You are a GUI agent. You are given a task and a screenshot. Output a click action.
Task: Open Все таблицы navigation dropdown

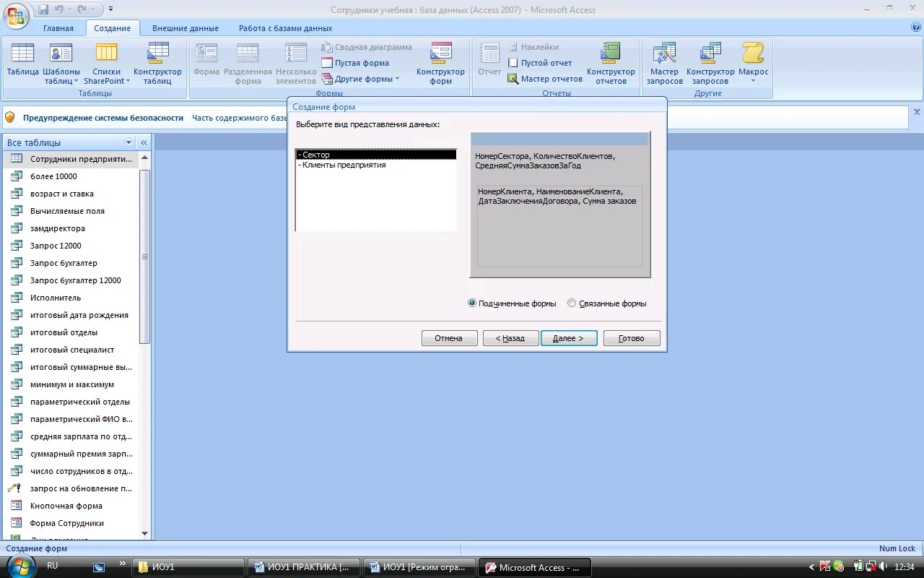click(129, 142)
